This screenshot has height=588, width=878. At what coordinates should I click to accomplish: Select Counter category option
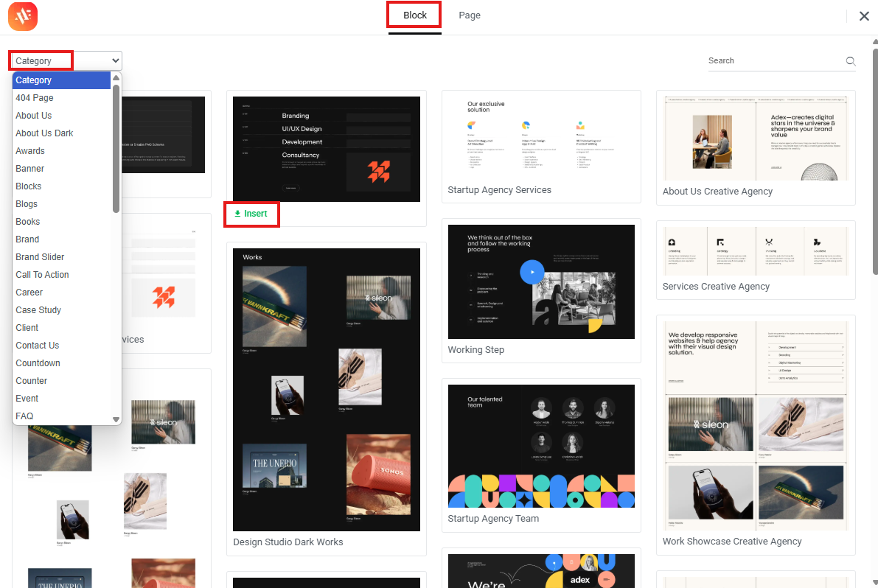[x=62, y=381]
